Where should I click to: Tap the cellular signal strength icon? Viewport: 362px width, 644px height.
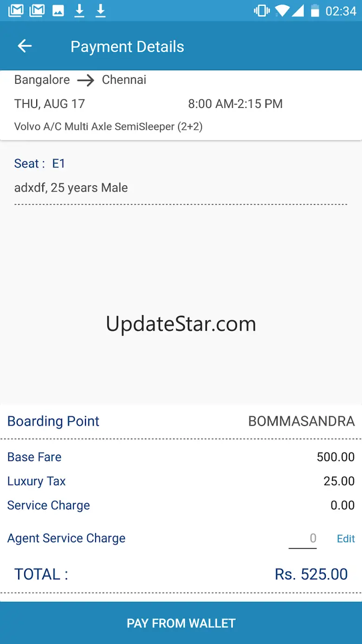point(297,11)
